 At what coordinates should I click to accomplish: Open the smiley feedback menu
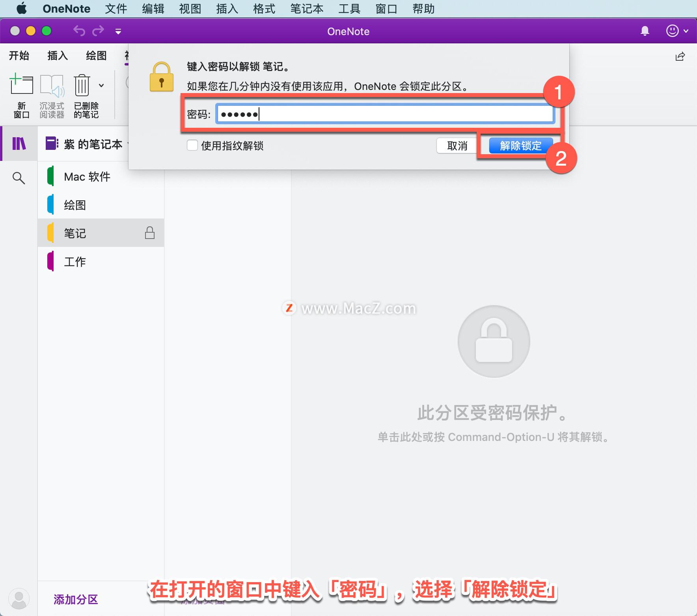pos(676,31)
